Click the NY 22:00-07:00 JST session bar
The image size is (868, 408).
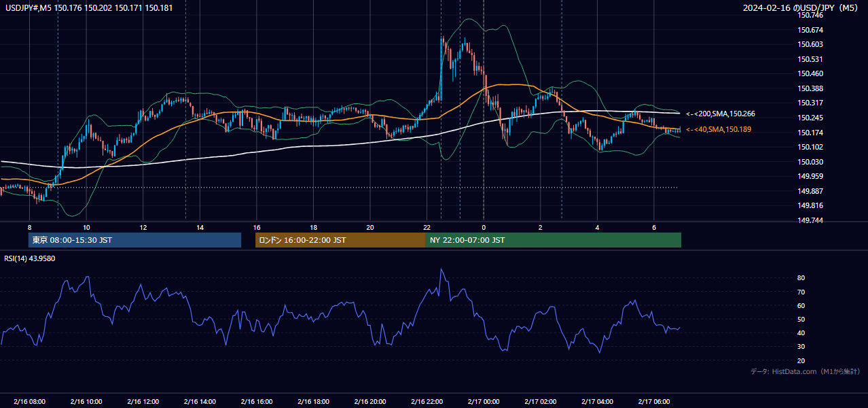pyautogui.click(x=554, y=240)
